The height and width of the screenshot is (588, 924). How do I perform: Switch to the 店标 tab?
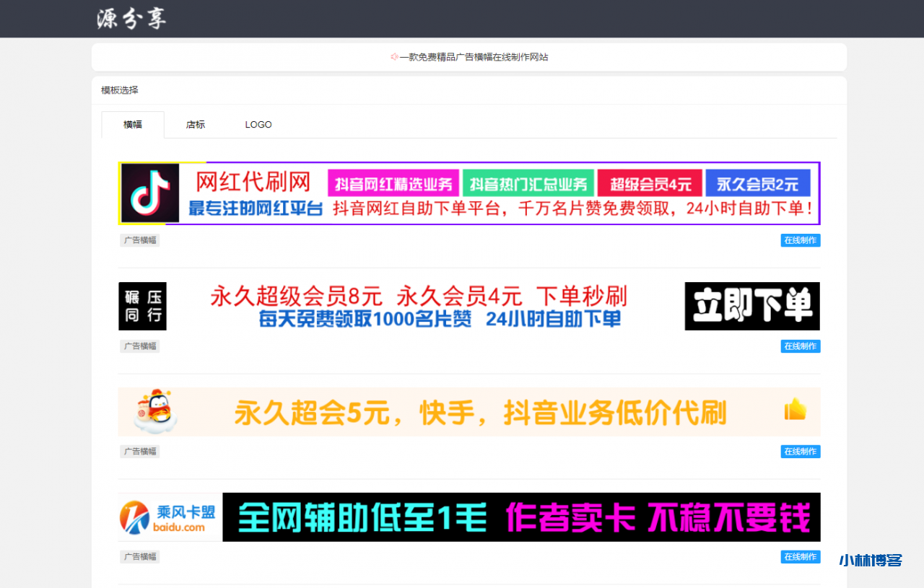(x=195, y=124)
